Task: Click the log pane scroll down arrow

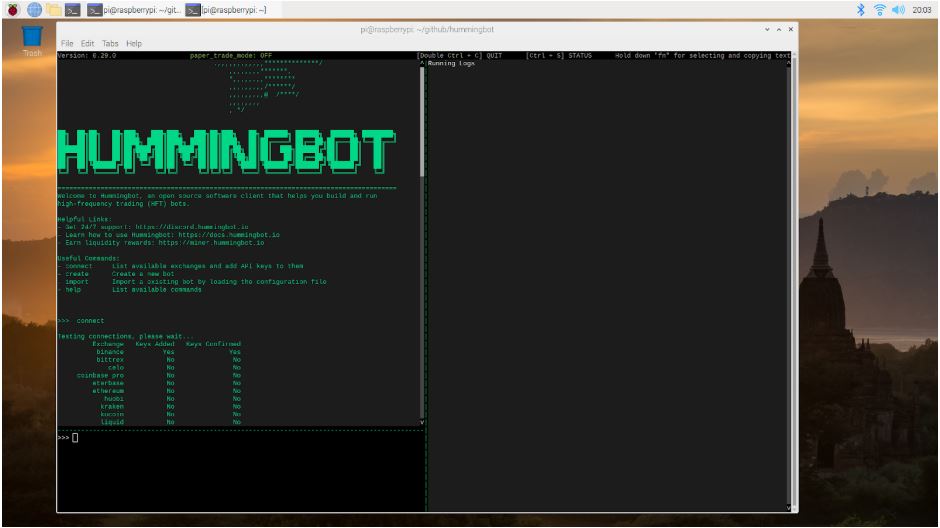Action: pyautogui.click(x=788, y=508)
